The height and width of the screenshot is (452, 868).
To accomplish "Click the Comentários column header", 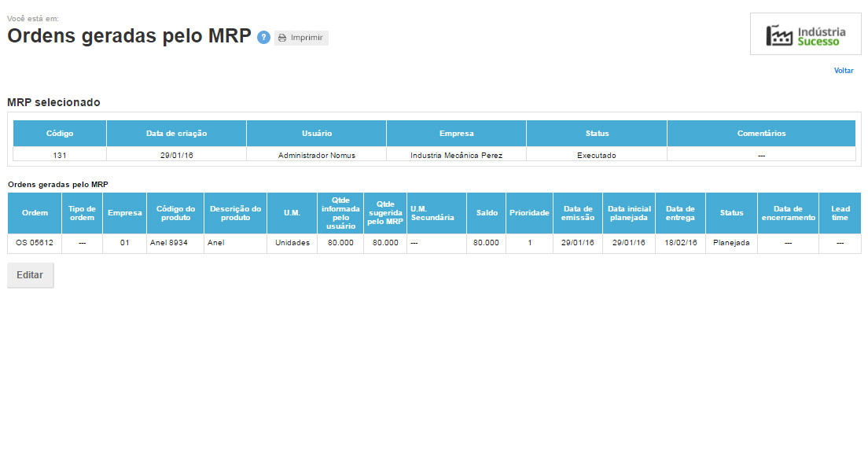I will point(761,134).
